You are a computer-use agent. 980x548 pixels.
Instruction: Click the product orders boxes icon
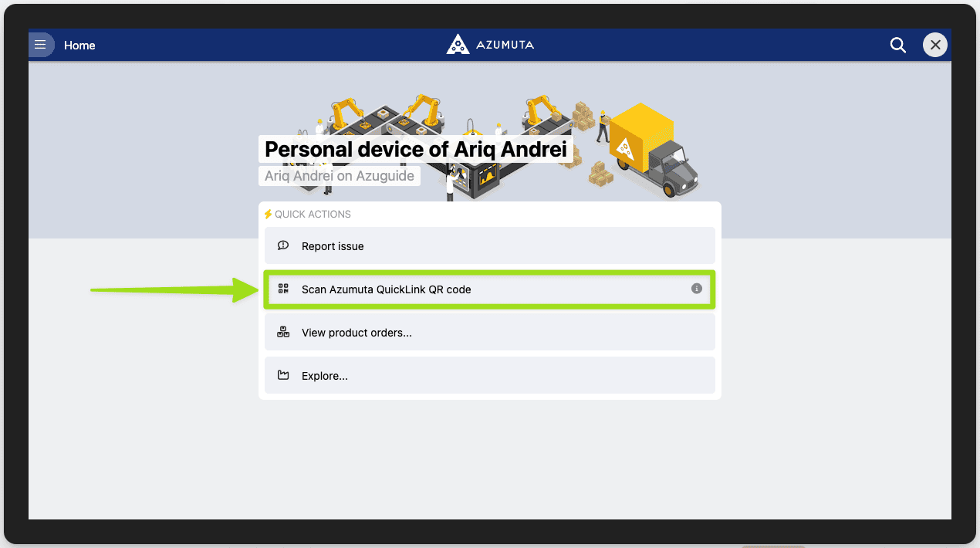coord(282,332)
